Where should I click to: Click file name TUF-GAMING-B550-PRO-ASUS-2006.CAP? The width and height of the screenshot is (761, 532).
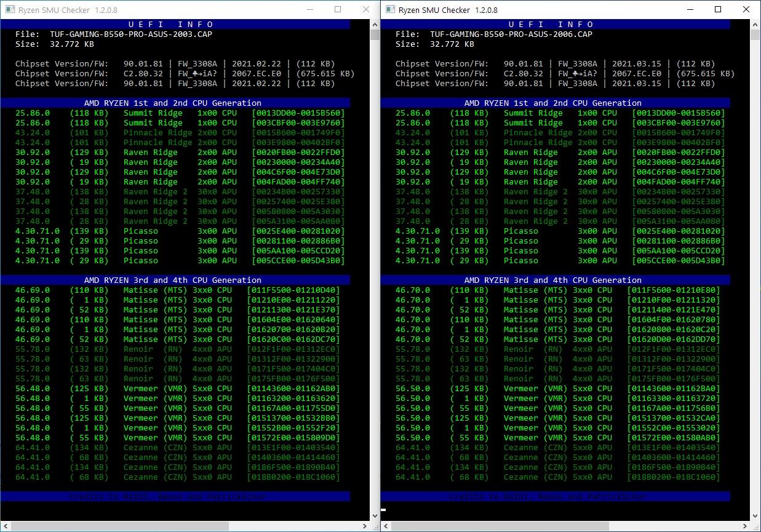point(511,34)
